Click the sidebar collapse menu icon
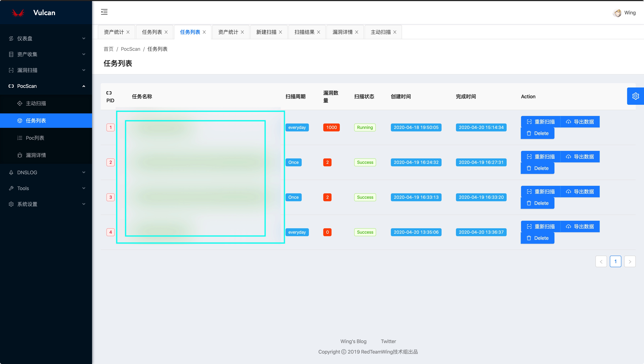 click(x=104, y=12)
